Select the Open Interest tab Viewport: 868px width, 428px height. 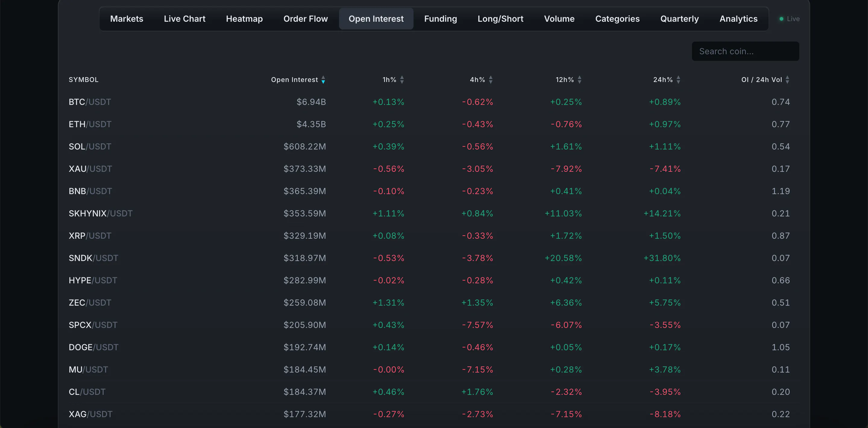point(376,19)
